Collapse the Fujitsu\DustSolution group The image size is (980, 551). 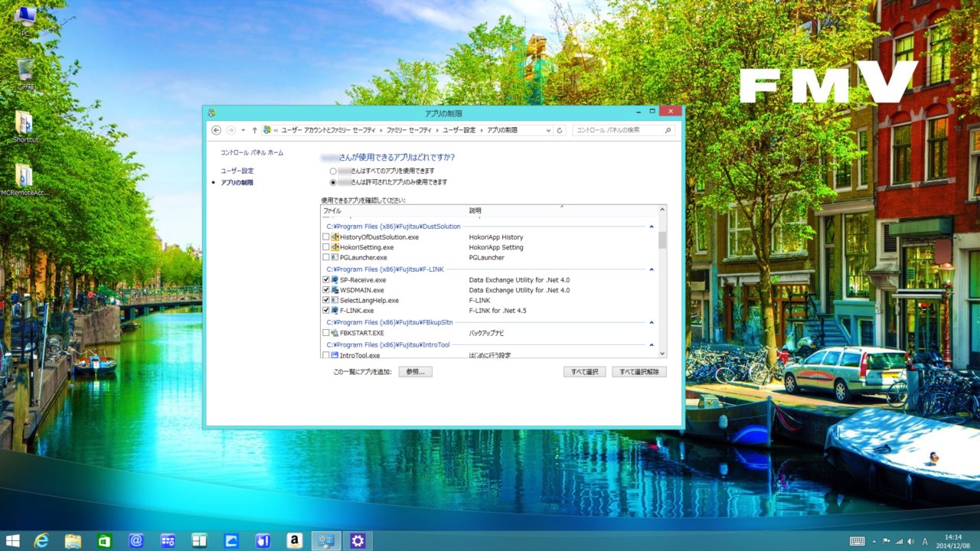click(652, 227)
